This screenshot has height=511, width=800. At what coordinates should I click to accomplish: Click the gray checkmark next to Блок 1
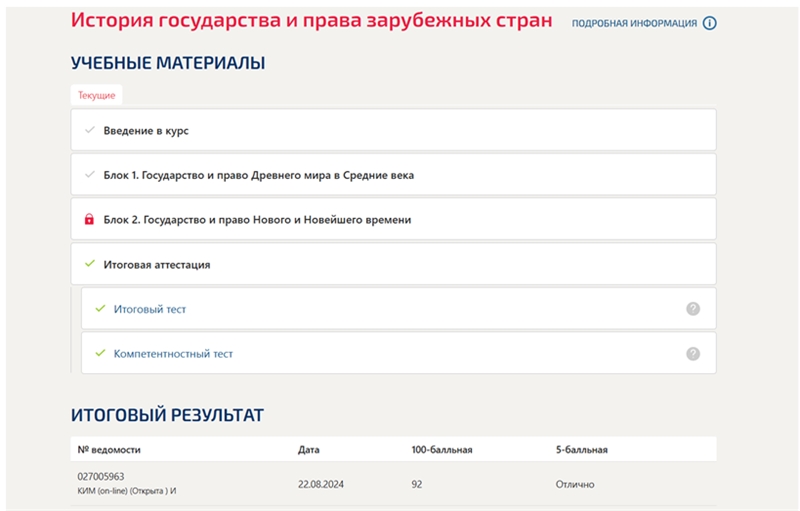point(90,174)
